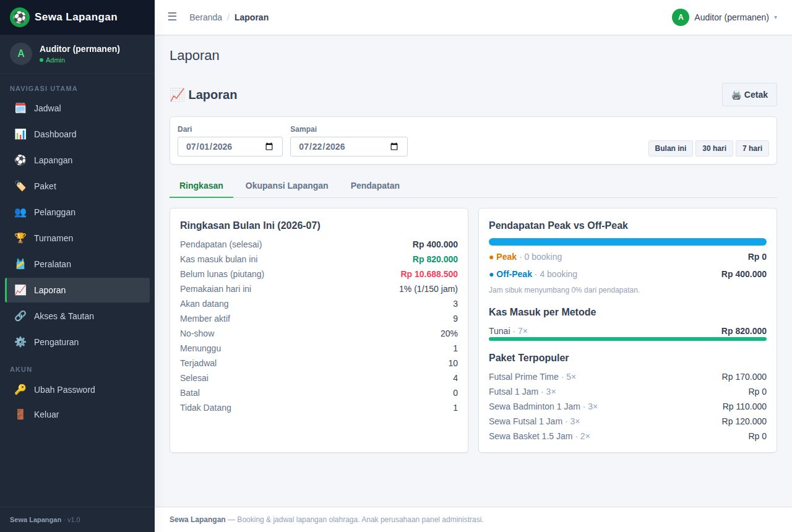Open the Pengaturan gear icon
The width and height of the screenshot is (792, 532).
click(x=20, y=342)
